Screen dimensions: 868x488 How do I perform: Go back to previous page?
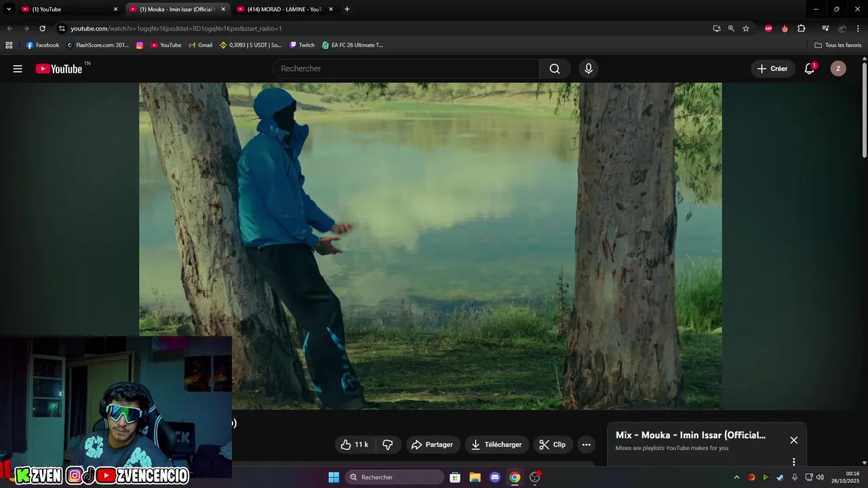(9, 28)
